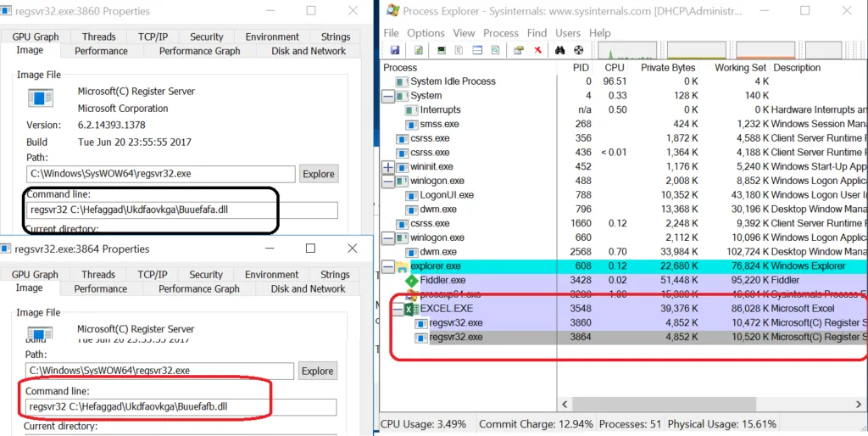Open the Help menu
The image size is (868, 436).
[x=599, y=33]
